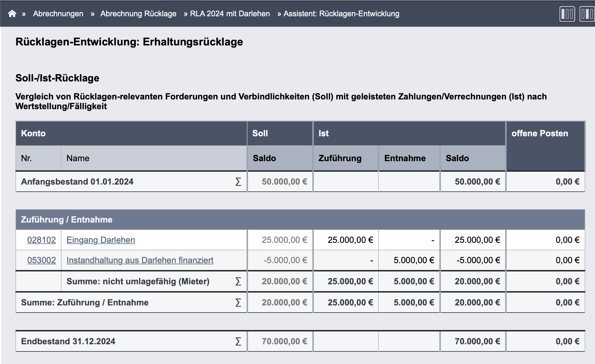Open Eingang Darlehen account link
Image resolution: width=595 pixels, height=364 pixels.
(101, 240)
